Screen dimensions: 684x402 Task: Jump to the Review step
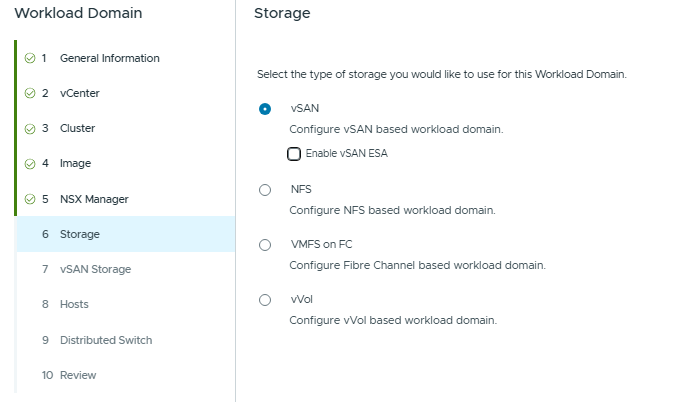coord(78,375)
